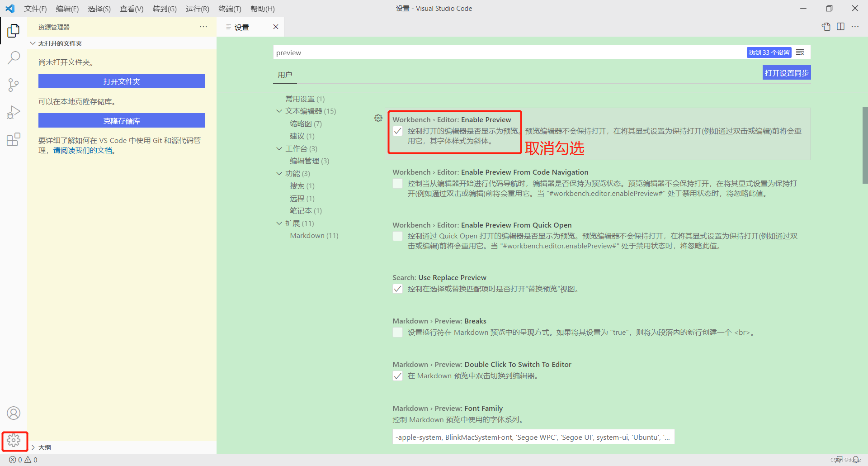Open the 编辑(E) menu
The height and width of the screenshot is (466, 868).
67,9
